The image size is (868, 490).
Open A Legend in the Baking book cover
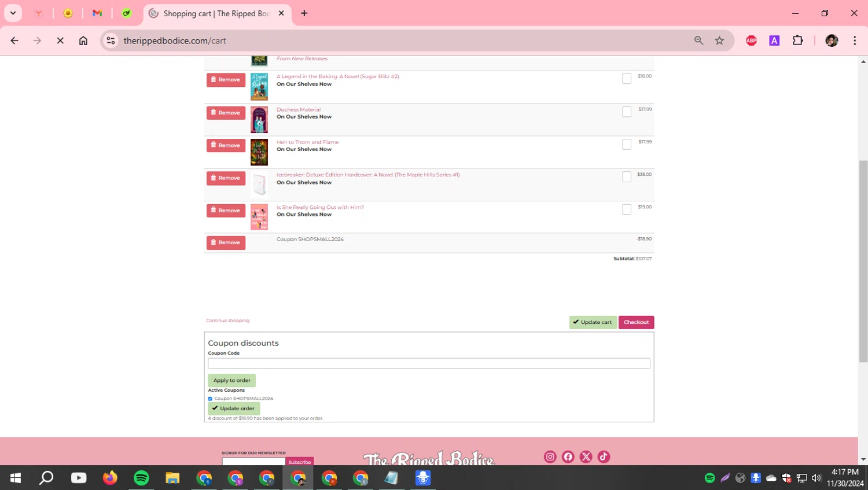(x=259, y=87)
